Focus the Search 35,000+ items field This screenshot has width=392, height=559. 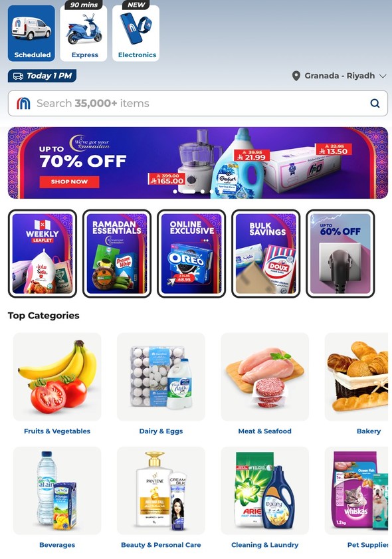(x=198, y=104)
